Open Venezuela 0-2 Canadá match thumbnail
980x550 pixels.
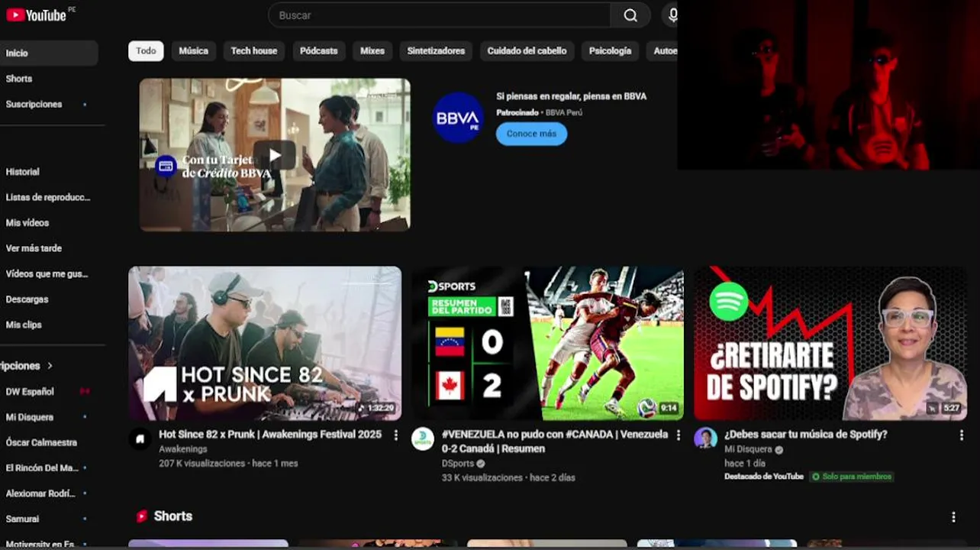point(548,343)
